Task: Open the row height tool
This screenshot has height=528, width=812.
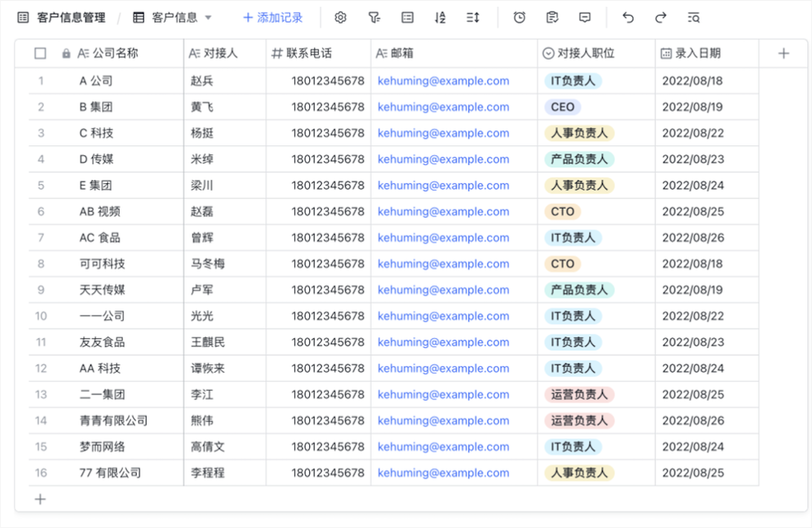Action: coord(473,18)
